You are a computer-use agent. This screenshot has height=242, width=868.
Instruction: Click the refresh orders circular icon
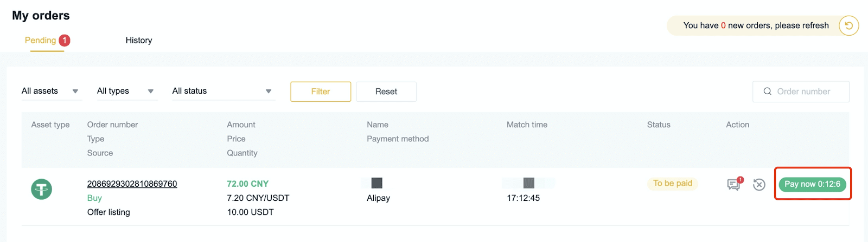(848, 25)
